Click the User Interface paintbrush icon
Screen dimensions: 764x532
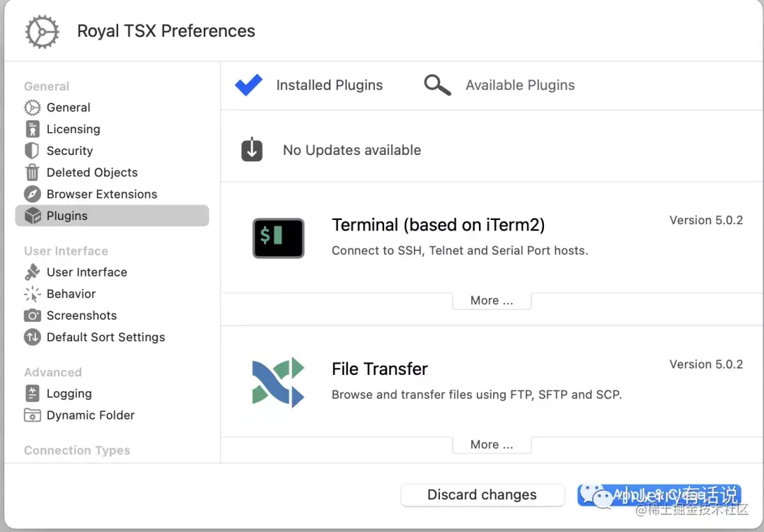click(32, 272)
